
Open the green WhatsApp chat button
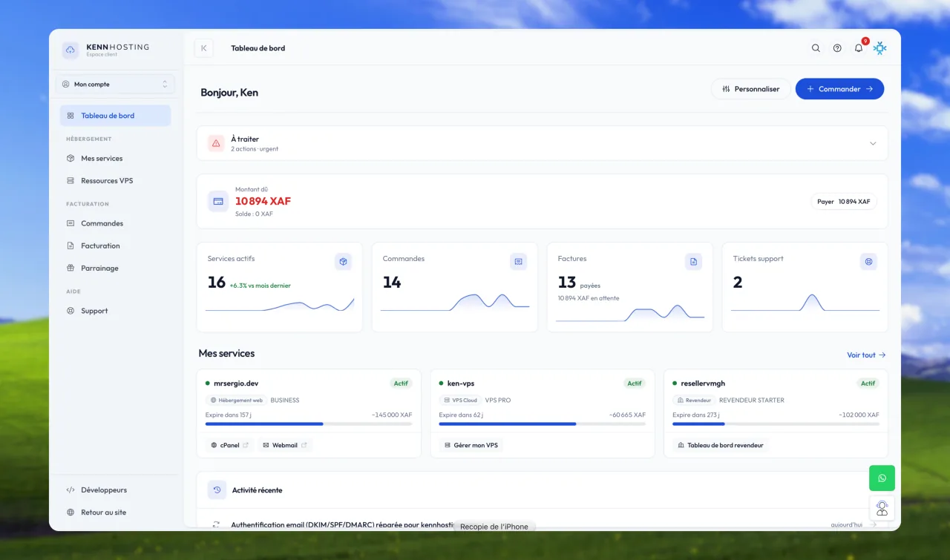click(x=882, y=478)
